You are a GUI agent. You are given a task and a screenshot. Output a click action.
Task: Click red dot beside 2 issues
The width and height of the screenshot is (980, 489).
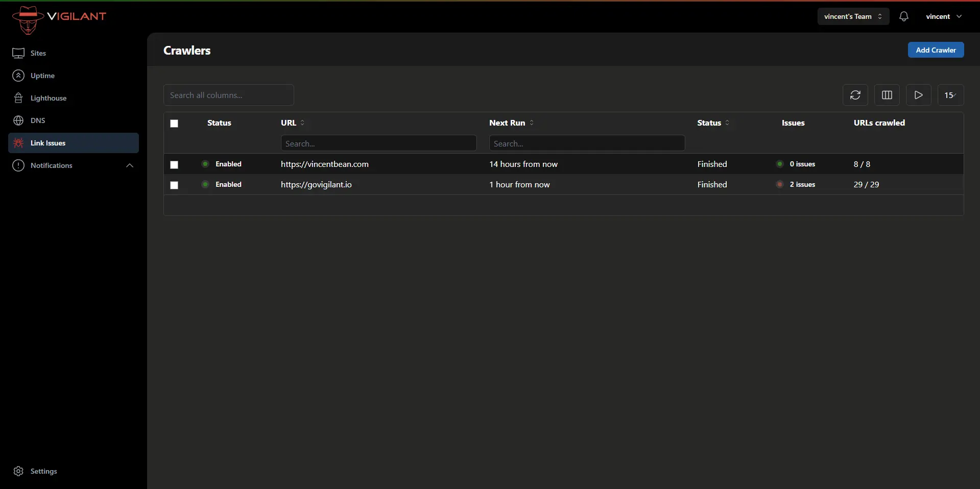tap(780, 184)
